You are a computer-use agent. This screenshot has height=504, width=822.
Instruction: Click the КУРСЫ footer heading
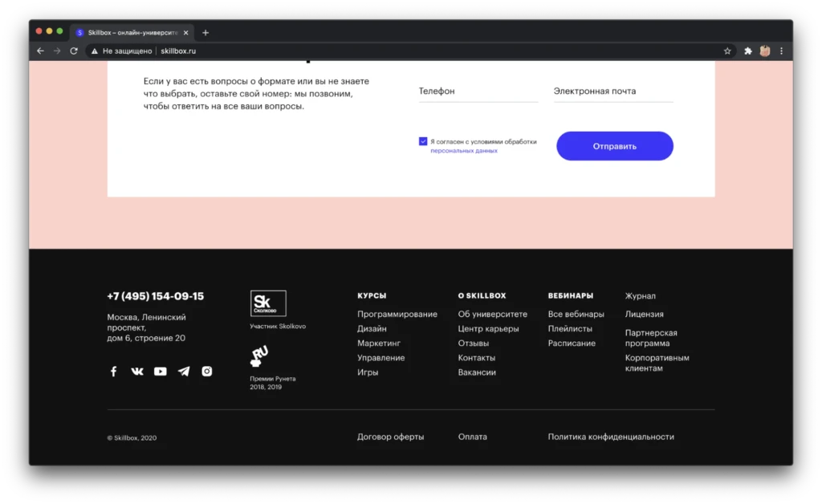tap(372, 295)
